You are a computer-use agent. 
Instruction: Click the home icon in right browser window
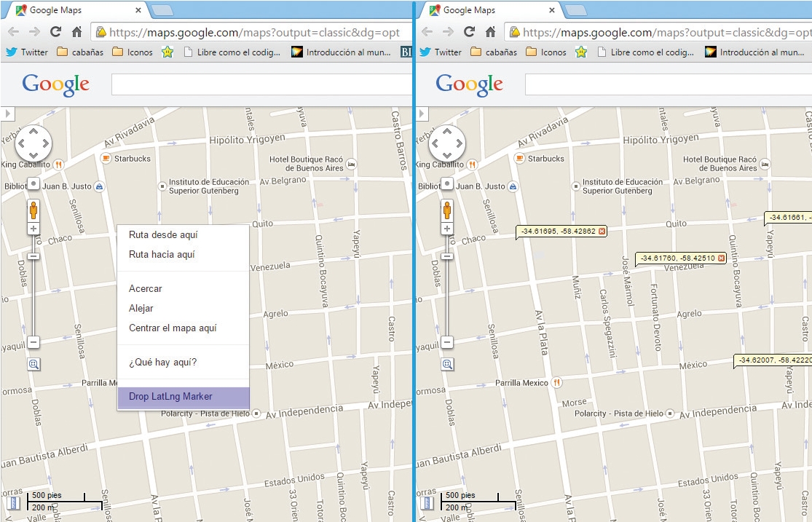490,32
